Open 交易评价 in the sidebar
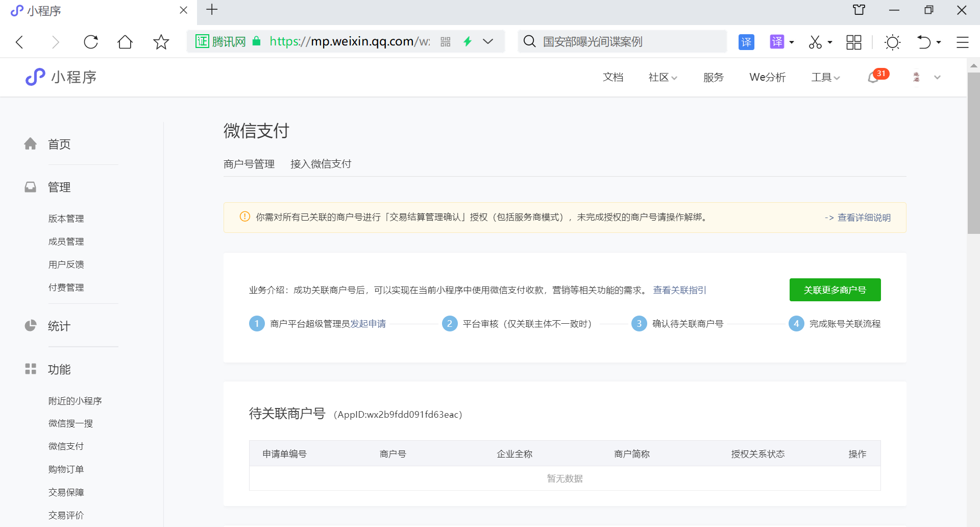Screen dimensions: 980x527 pyautogui.click(x=66, y=515)
